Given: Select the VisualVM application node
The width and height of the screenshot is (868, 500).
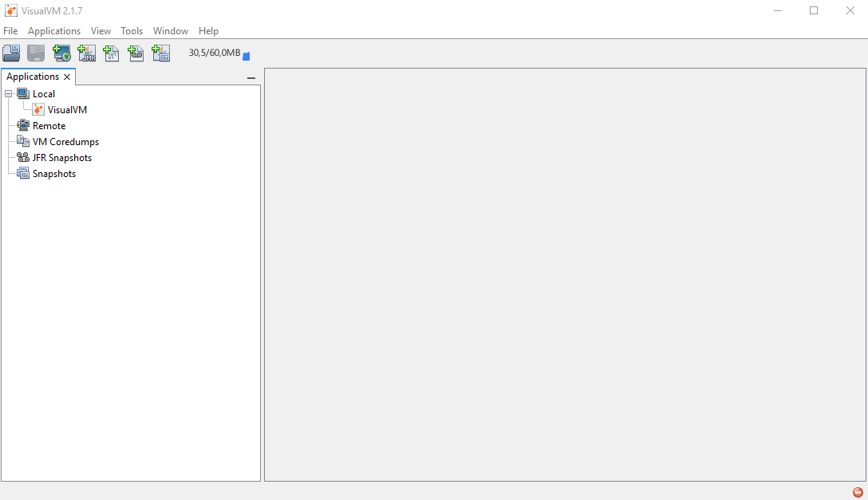Looking at the screenshot, I should 67,110.
